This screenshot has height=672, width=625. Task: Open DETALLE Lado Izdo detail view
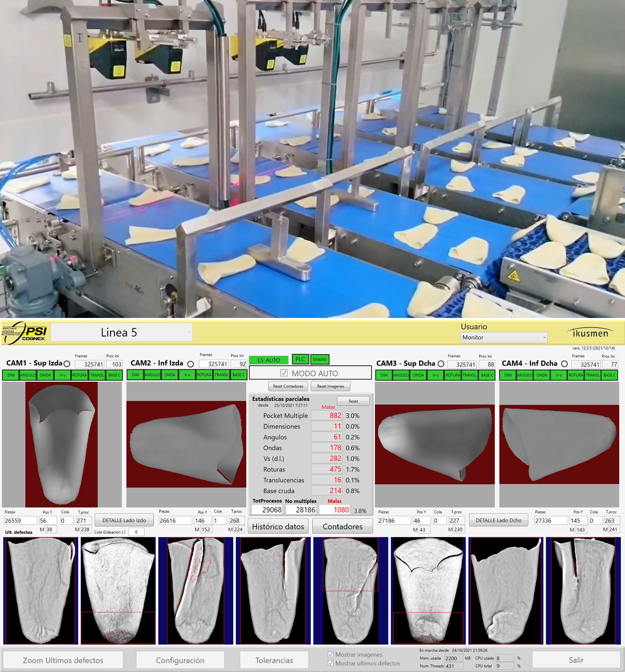pos(124,520)
